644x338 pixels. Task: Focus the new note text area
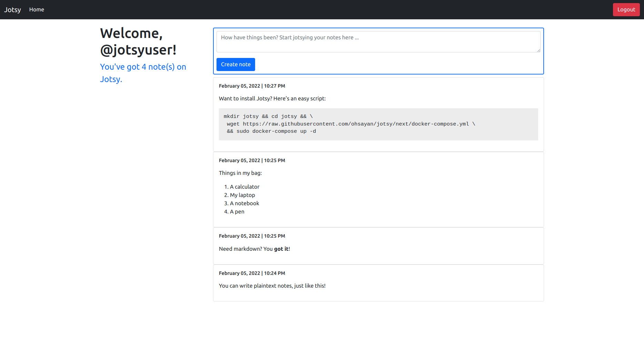tap(378, 42)
